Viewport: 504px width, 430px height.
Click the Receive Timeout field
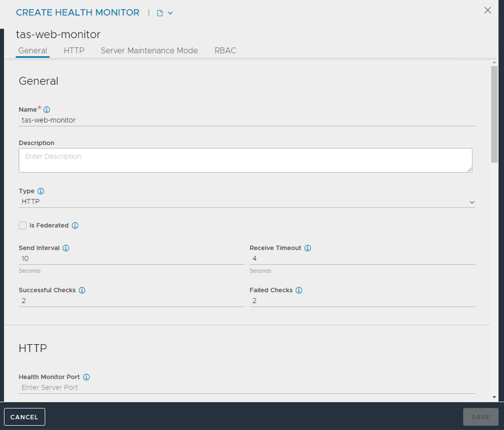[x=362, y=259]
